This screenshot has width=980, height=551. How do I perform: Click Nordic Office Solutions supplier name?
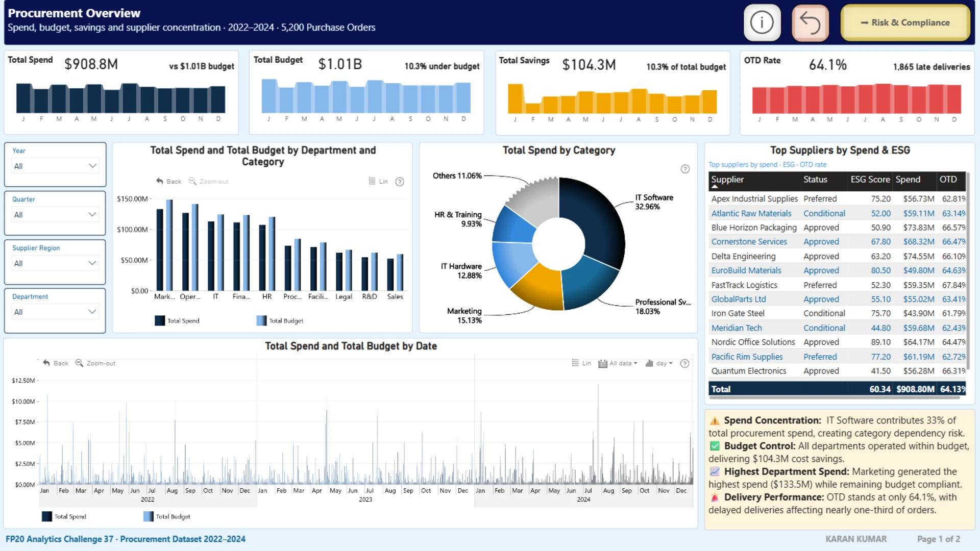[x=753, y=342]
